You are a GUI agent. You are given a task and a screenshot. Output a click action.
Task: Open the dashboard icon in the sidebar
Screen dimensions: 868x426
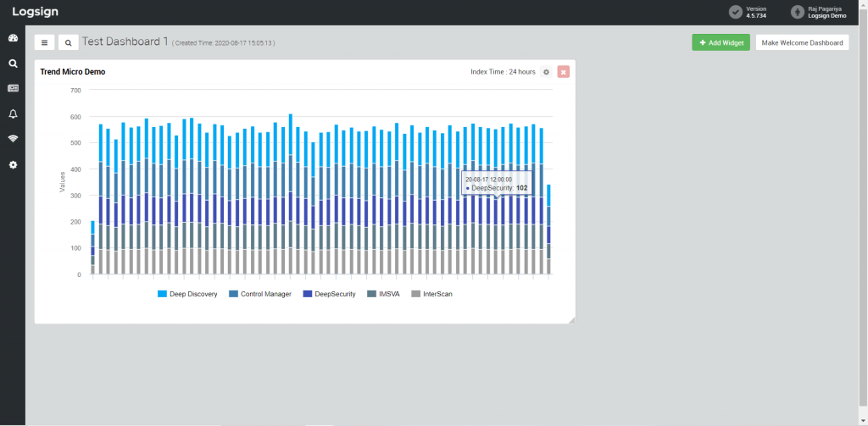tap(13, 38)
